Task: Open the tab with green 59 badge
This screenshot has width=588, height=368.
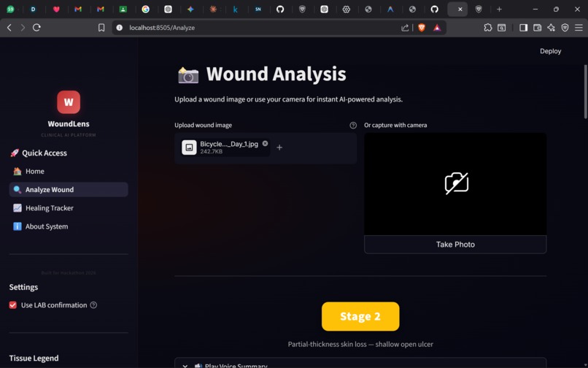Action: (x=10, y=9)
